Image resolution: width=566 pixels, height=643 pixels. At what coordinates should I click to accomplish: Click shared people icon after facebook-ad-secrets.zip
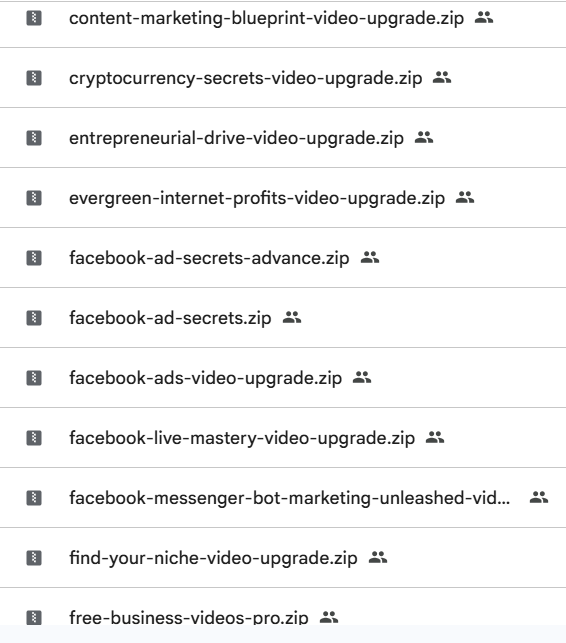[292, 317]
